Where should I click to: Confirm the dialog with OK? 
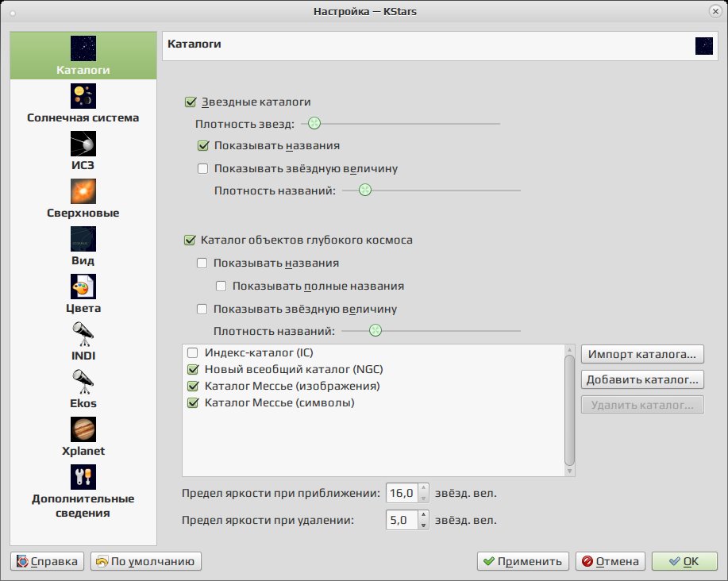(684, 561)
